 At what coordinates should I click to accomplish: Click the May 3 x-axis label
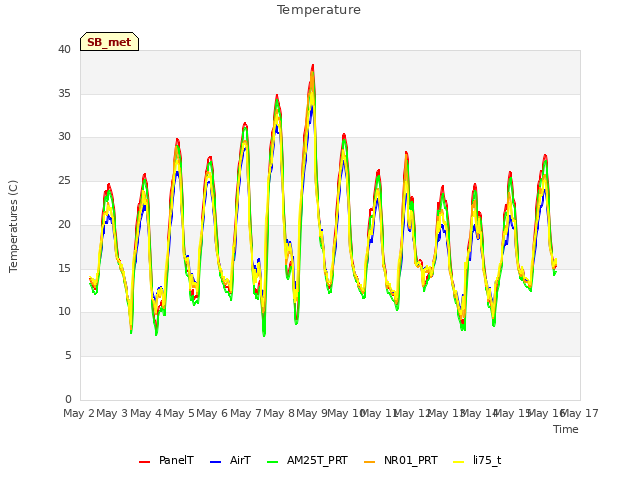[112, 413]
